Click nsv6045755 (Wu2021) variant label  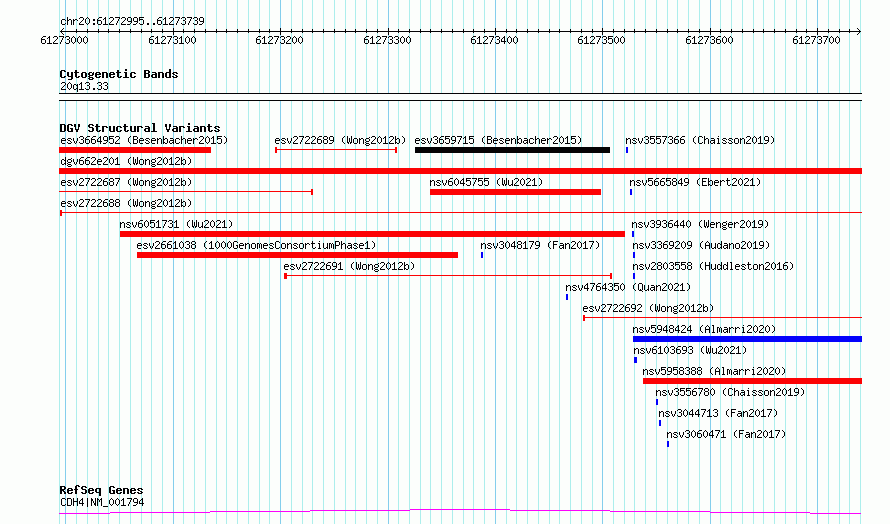point(486,182)
